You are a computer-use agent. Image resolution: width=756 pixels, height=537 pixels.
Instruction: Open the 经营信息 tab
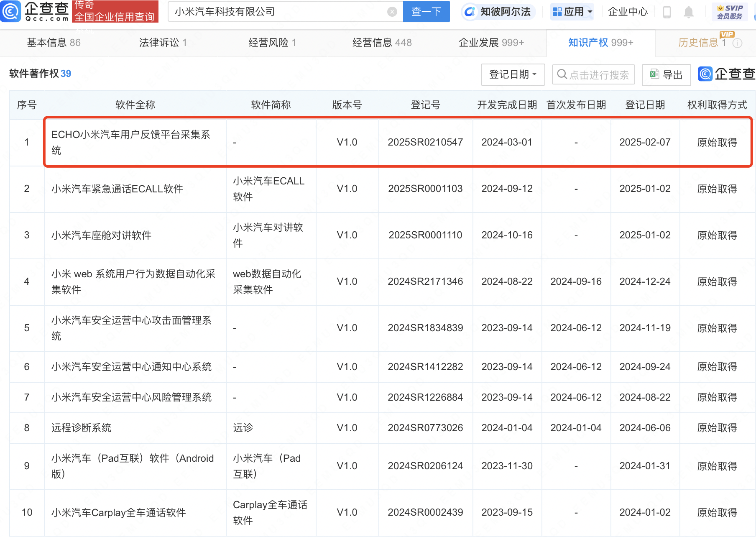(x=382, y=43)
